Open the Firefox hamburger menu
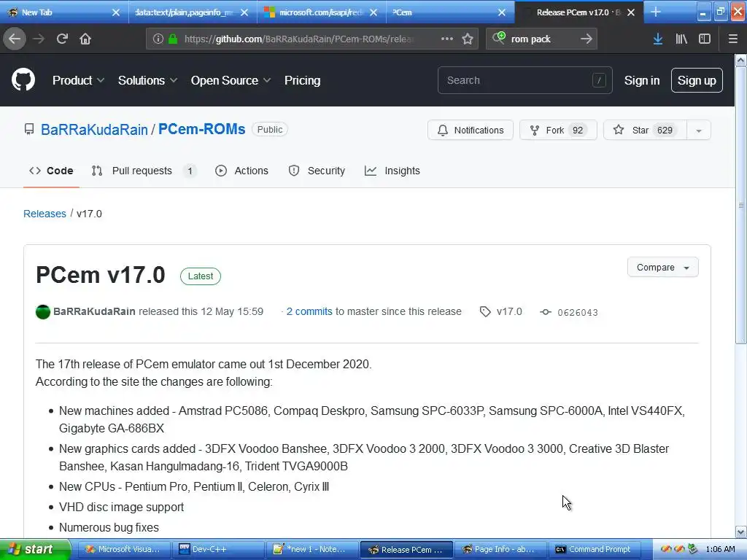747x560 pixels. coord(732,39)
